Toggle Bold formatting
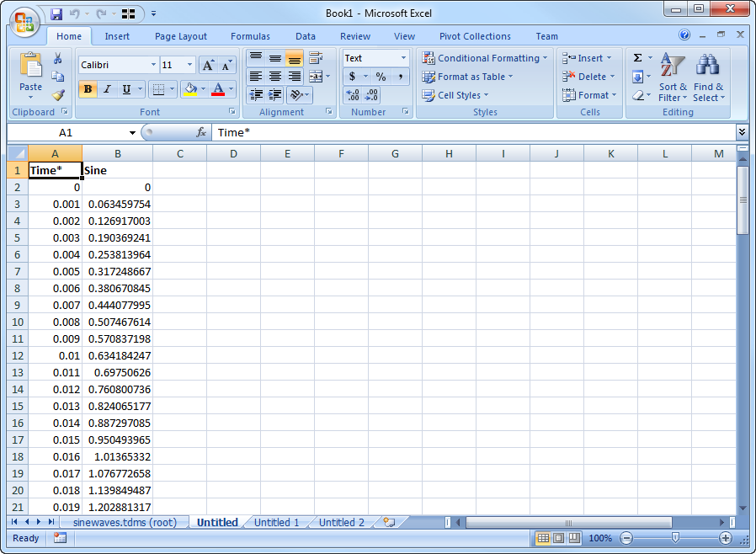 88,89
